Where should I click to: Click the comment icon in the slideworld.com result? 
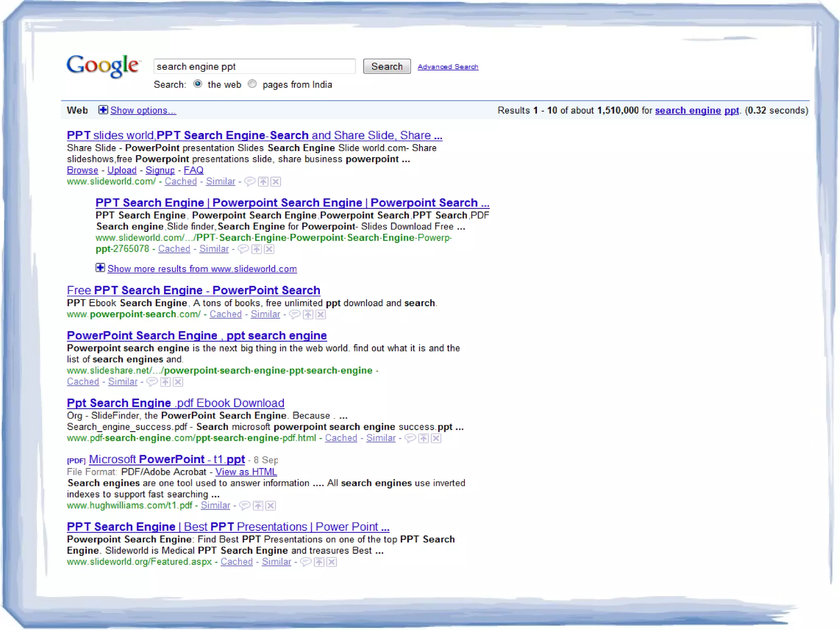[x=250, y=182]
